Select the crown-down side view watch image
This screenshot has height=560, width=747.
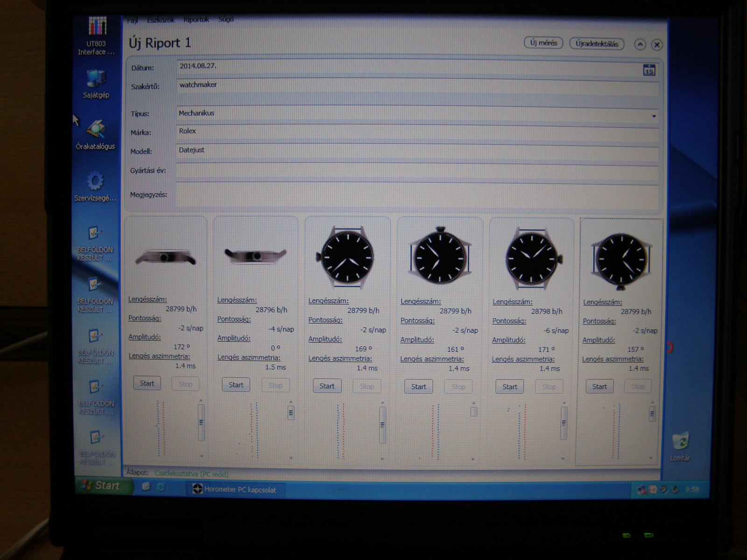tap(255, 256)
